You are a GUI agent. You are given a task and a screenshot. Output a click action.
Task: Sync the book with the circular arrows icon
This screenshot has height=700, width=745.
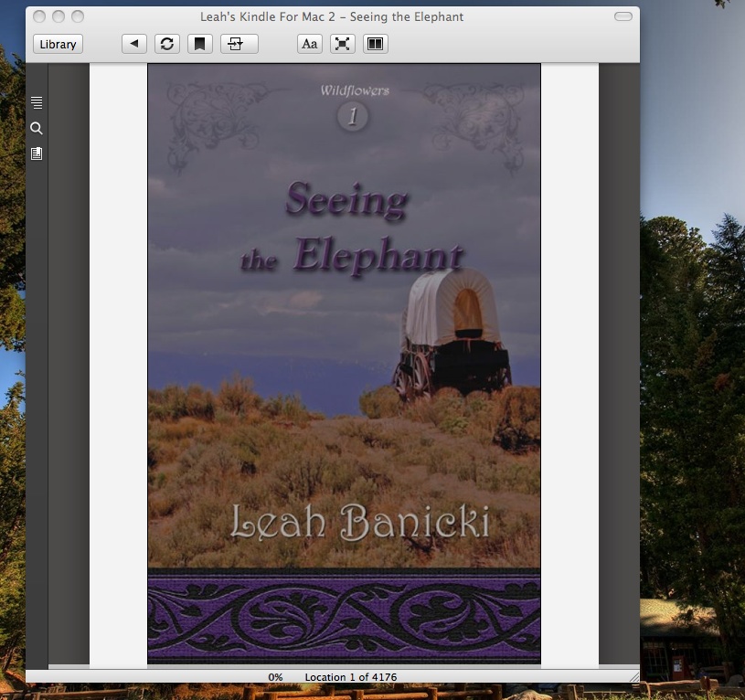point(167,44)
